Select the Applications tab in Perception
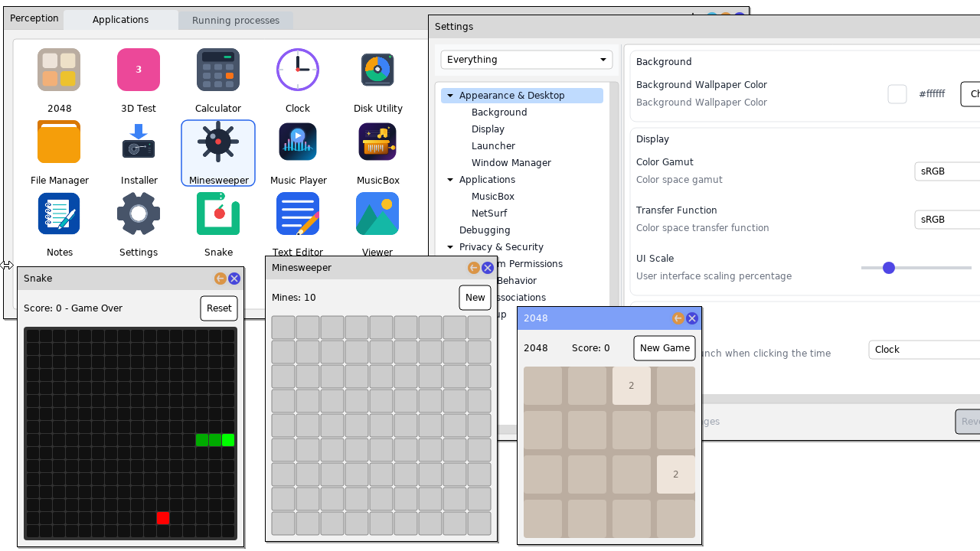This screenshot has width=980, height=551. pos(121,20)
